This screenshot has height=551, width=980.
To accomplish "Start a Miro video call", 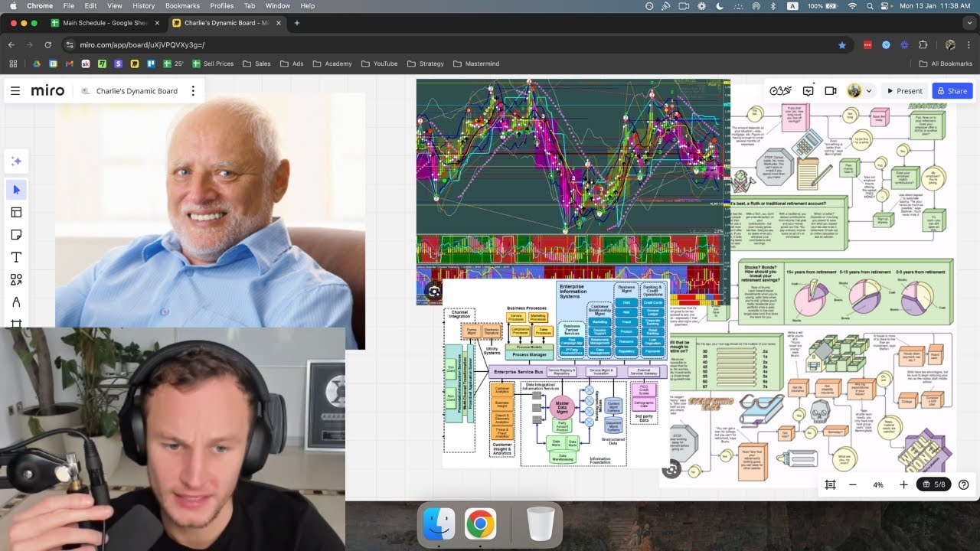I will point(831,90).
